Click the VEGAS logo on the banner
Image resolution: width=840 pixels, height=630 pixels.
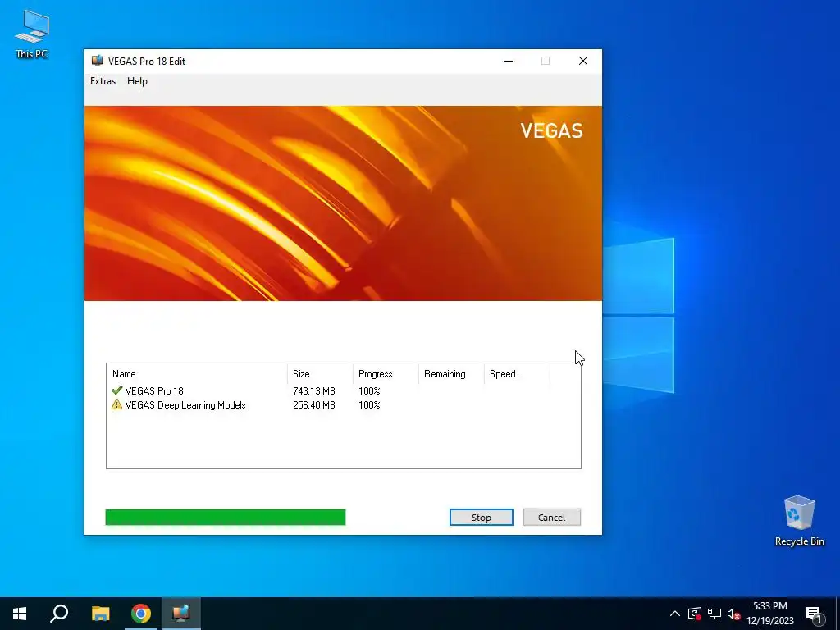551,130
